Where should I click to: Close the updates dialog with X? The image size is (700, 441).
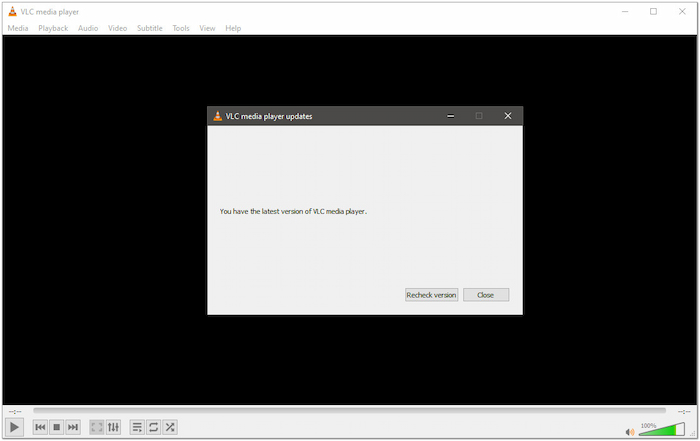tap(508, 116)
